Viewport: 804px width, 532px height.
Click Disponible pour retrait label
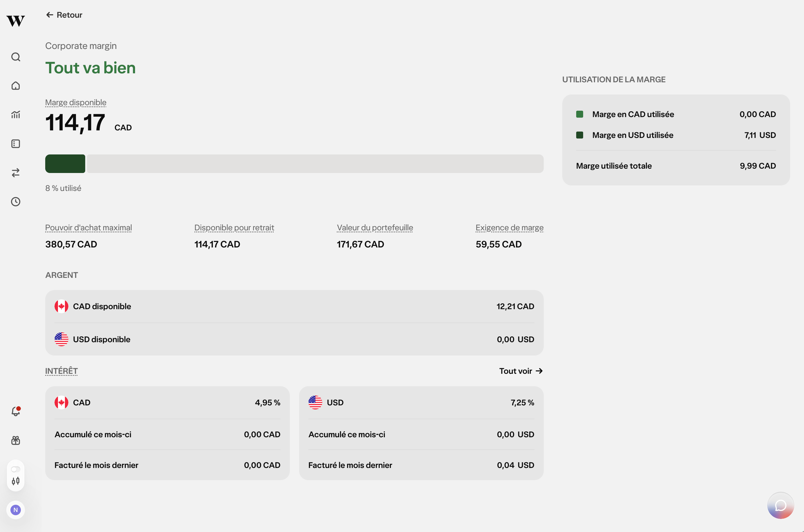[x=234, y=227]
